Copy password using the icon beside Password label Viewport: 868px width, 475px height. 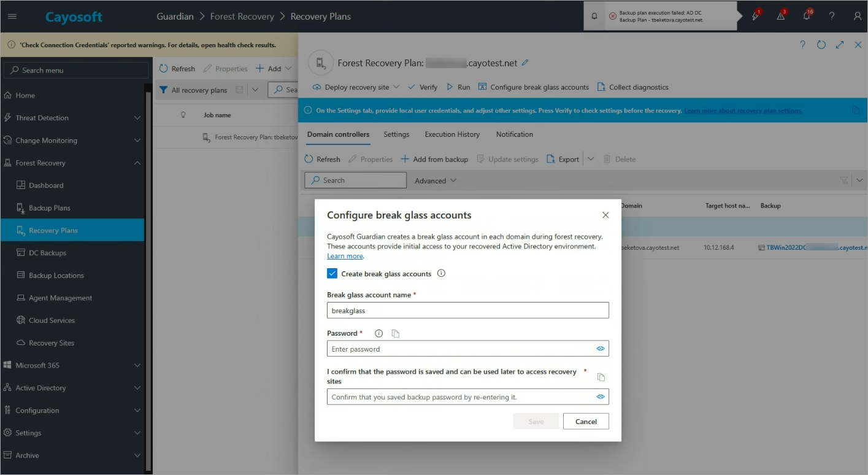tap(396, 334)
